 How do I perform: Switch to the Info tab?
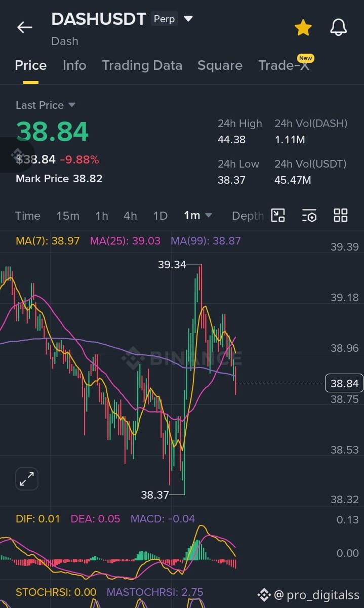(x=74, y=65)
